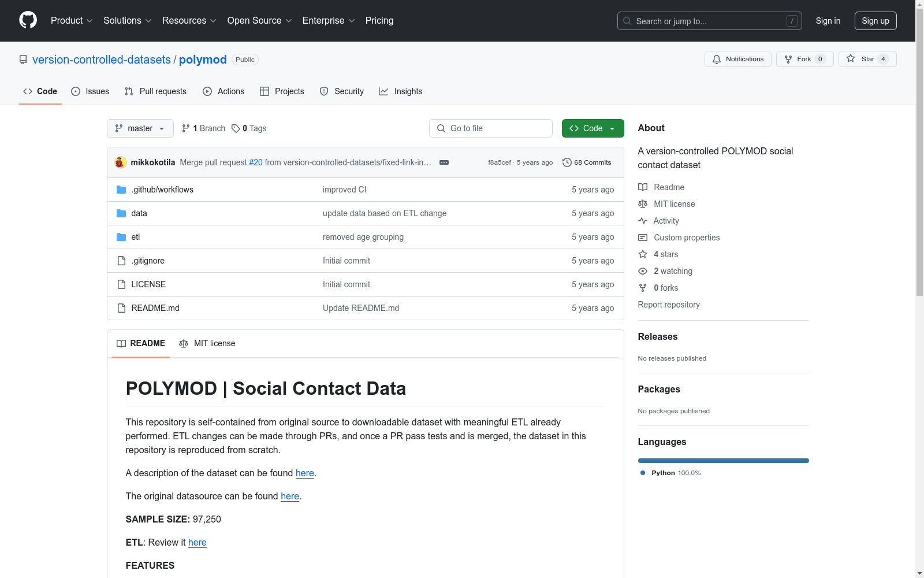Open the green Code dropdown arrow
This screenshot has height=578, width=924.
pyautogui.click(x=611, y=128)
